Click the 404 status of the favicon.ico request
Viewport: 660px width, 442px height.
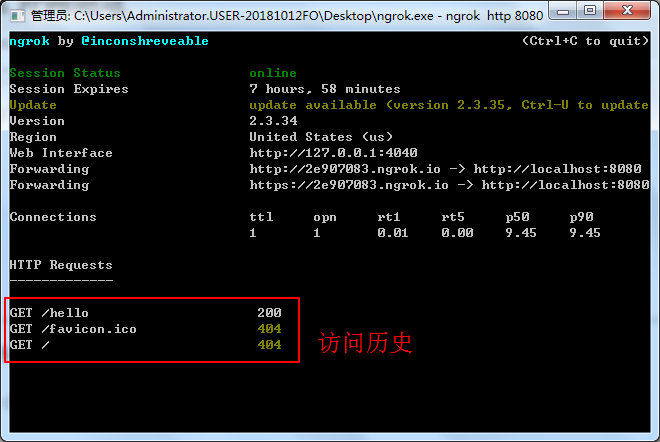pyautogui.click(x=269, y=329)
